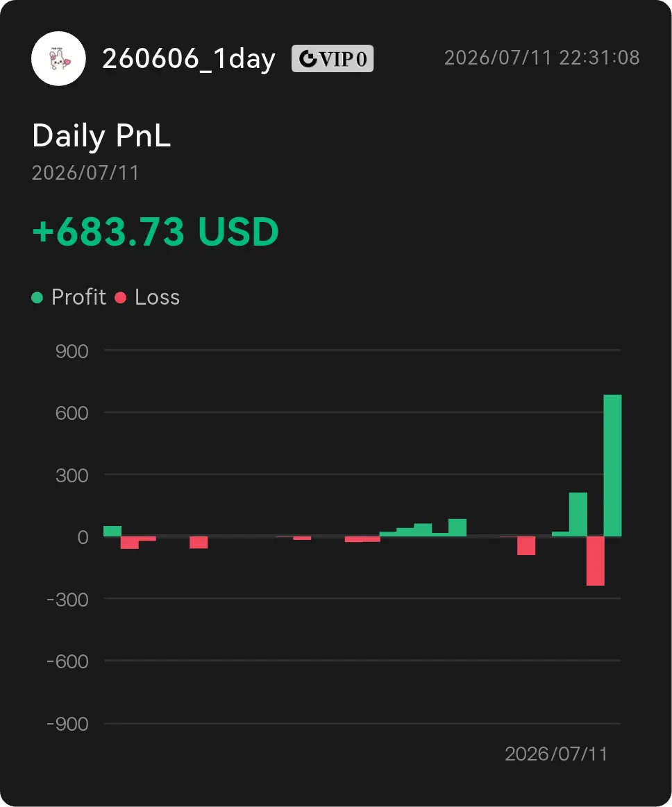The width and height of the screenshot is (672, 807).
Task: Click the tallest green profit bar
Action: coord(612,466)
